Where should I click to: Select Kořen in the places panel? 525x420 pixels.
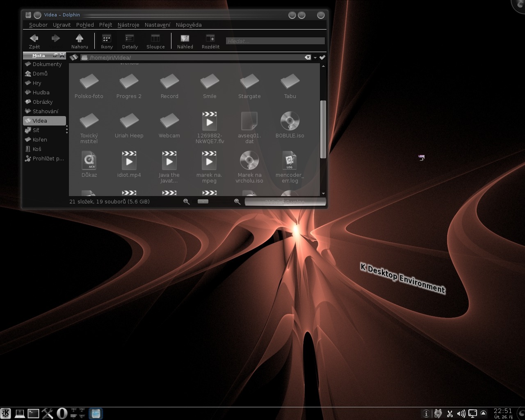coord(44,139)
